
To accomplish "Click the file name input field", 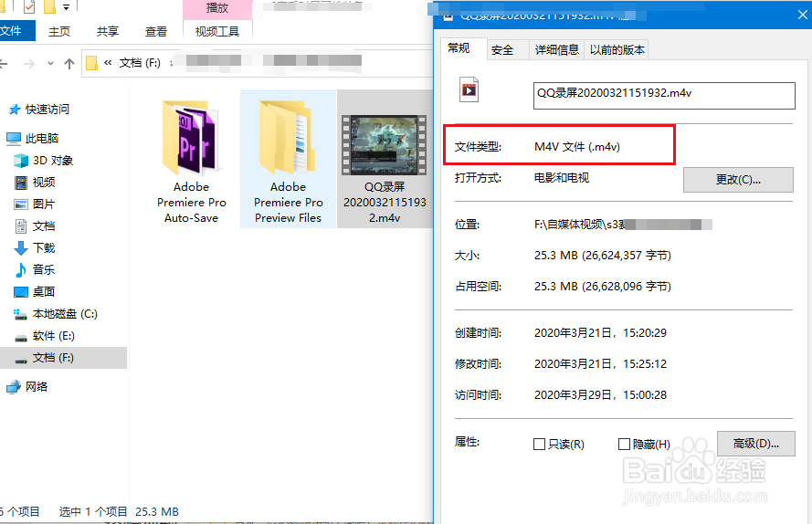I will click(664, 95).
